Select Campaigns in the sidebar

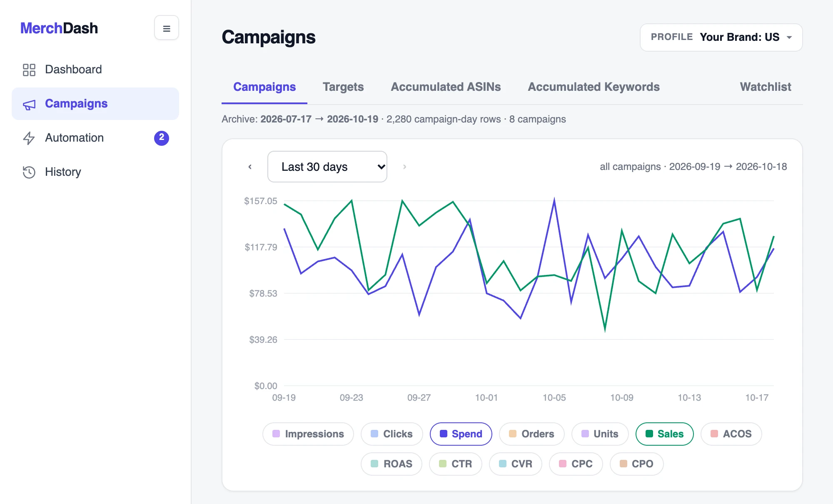tap(95, 104)
